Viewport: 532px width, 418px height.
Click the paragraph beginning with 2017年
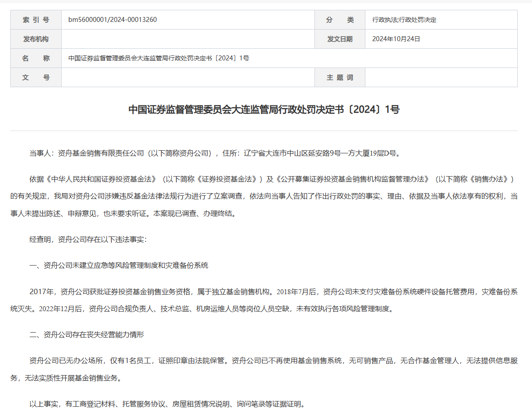tap(264, 300)
